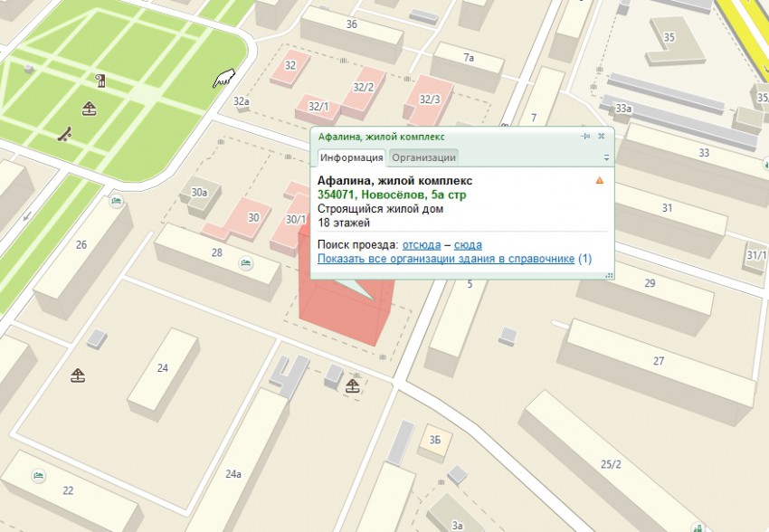769x532 pixels.
Task: Select the Информация tab
Action: click(352, 157)
